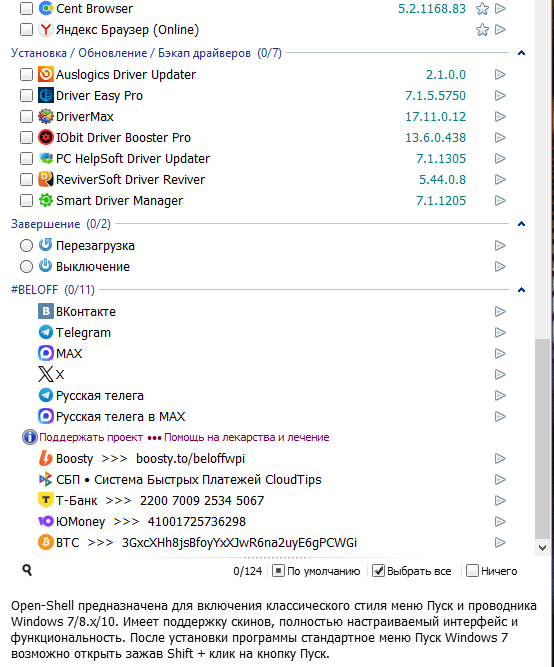Click the ReviverSoft Driver Reviver icon
The image size is (554, 667).
click(46, 179)
